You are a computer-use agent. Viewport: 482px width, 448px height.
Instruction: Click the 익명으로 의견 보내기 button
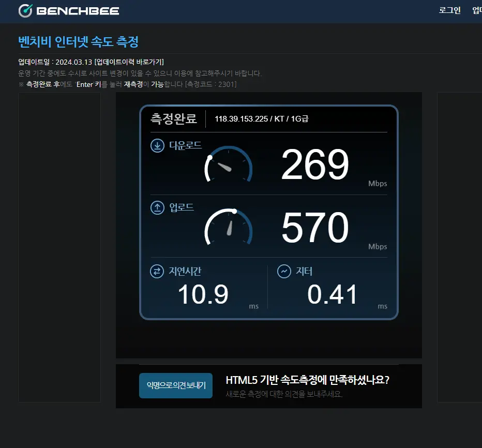coord(176,385)
